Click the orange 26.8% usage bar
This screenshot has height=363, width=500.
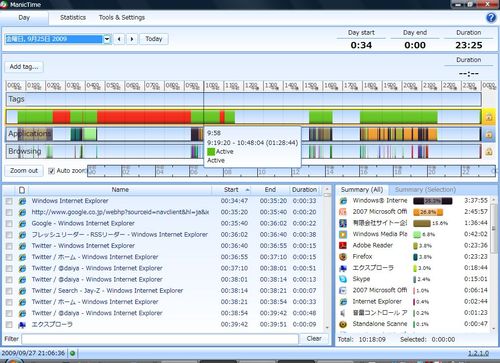428,212
